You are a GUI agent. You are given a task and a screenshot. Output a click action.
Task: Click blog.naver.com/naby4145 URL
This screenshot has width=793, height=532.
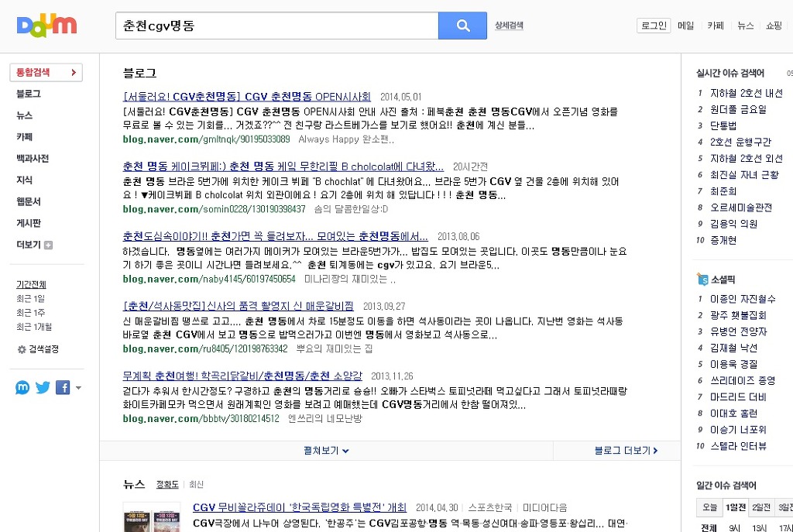click(x=209, y=279)
